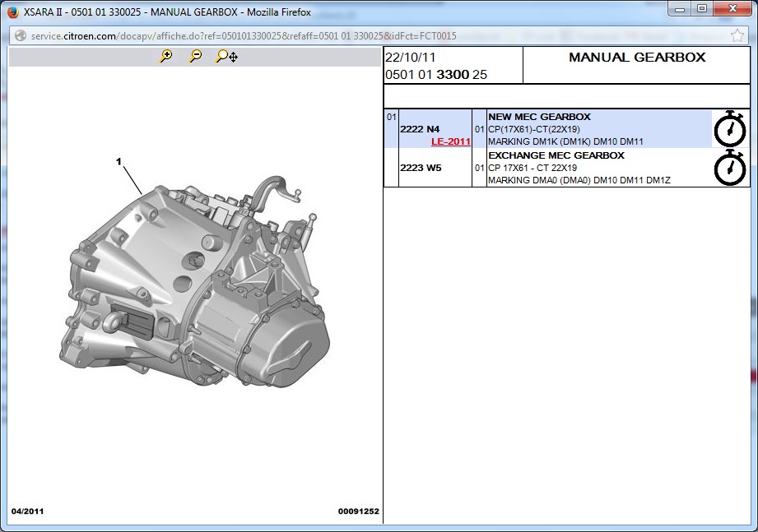This screenshot has width=758, height=532.
Task: Select part number 2222 N4
Action: 420,129
